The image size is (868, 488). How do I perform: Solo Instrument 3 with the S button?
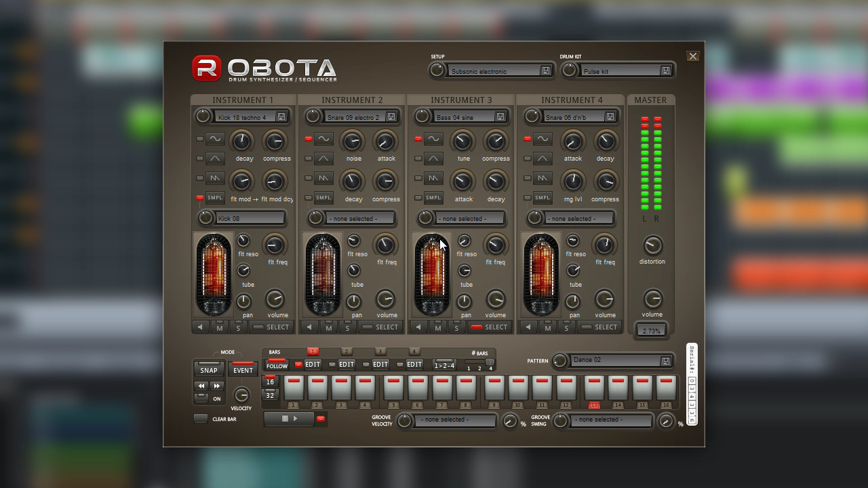456,327
